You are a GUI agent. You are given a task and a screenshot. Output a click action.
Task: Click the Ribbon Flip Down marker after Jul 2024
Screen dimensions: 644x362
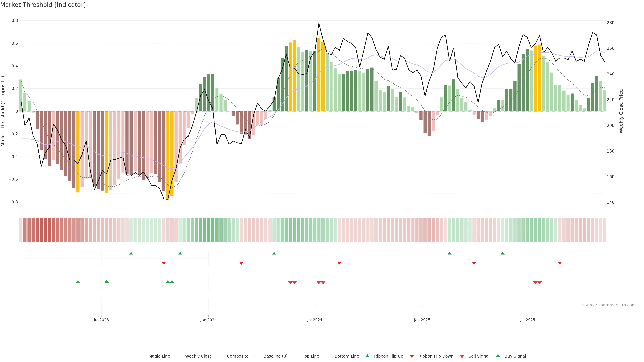(339, 263)
